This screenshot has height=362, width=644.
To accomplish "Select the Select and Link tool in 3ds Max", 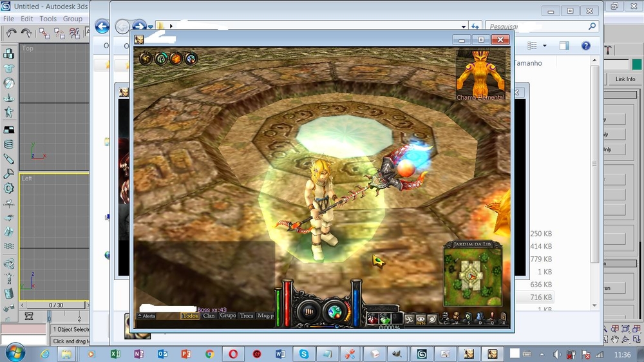I will pyautogui.click(x=44, y=33).
